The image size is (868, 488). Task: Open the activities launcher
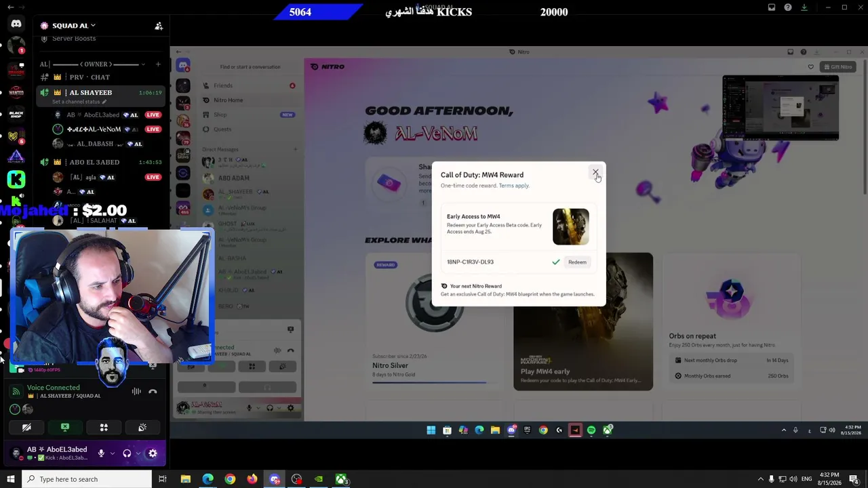point(104,428)
